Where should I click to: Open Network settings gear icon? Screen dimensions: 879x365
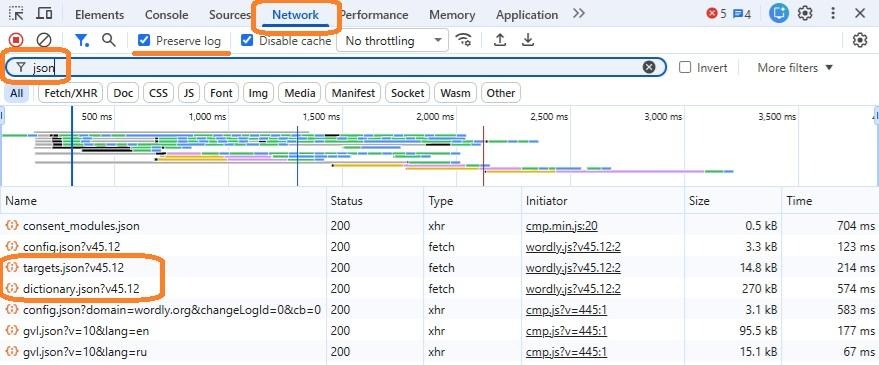coord(860,40)
